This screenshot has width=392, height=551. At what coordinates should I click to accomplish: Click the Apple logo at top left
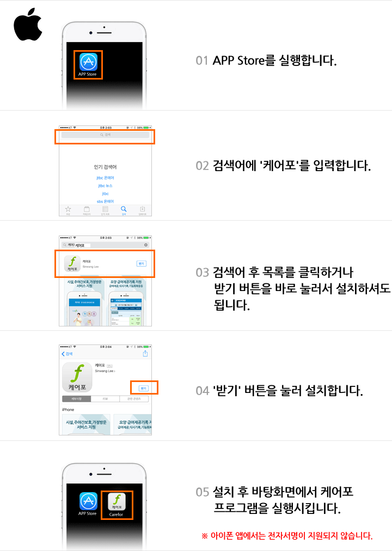(x=28, y=24)
